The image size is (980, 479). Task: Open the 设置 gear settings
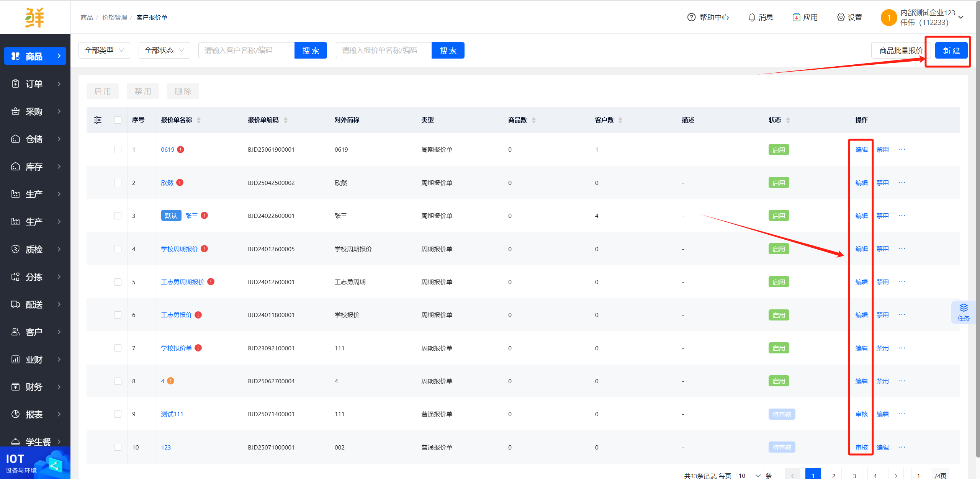point(841,17)
